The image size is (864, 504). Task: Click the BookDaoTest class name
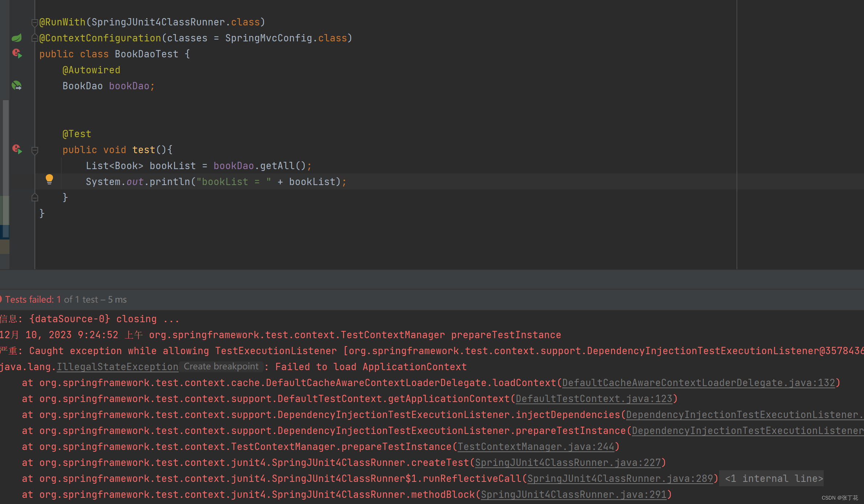(146, 54)
